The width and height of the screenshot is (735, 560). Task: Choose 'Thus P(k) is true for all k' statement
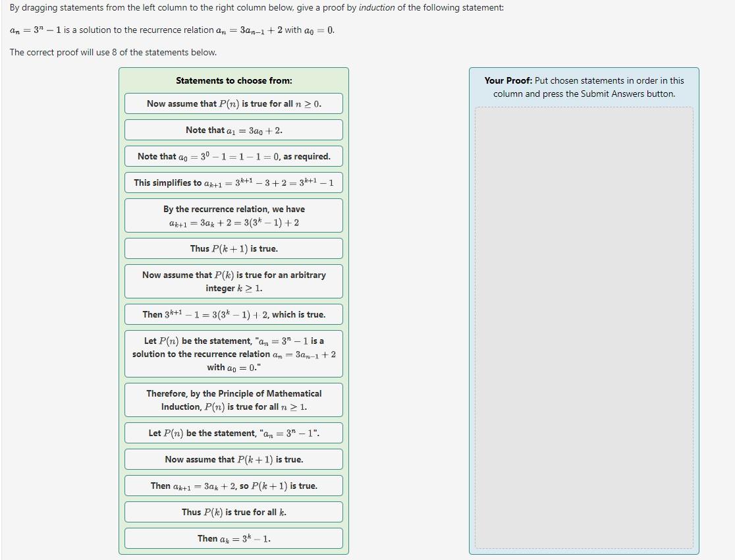tap(233, 512)
